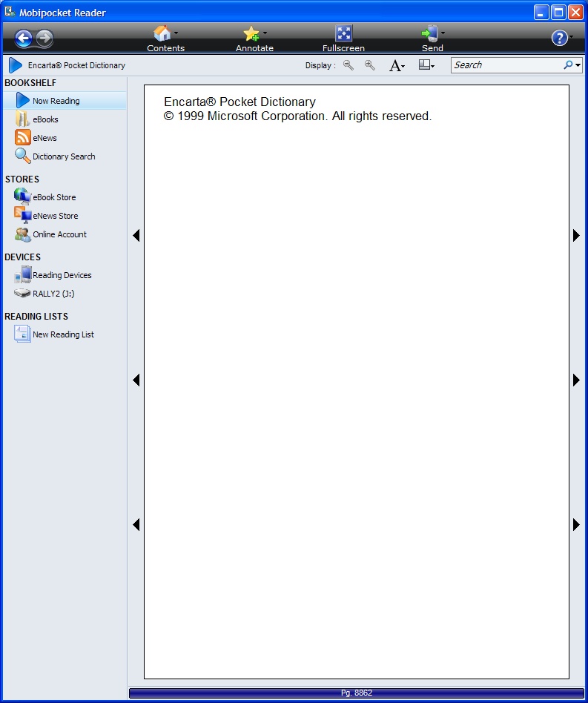The height and width of the screenshot is (703, 588).
Task: Zoom out with the Display minus magnifier
Action: tap(348, 65)
